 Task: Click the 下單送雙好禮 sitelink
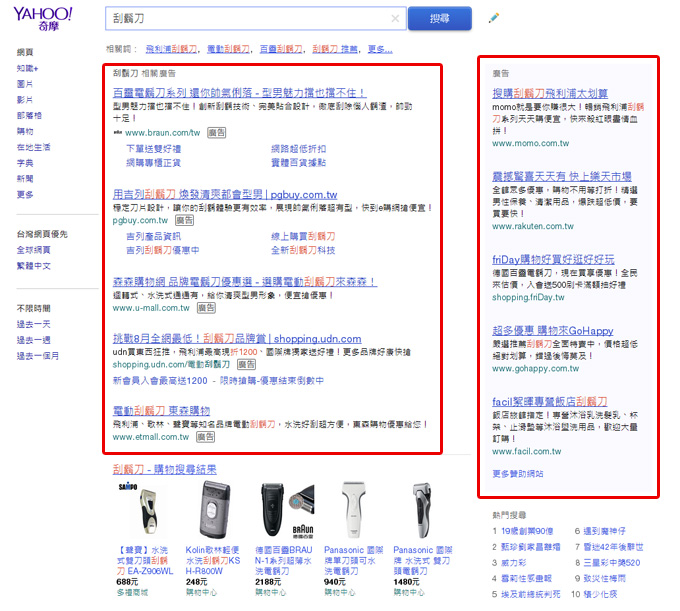[154, 149]
